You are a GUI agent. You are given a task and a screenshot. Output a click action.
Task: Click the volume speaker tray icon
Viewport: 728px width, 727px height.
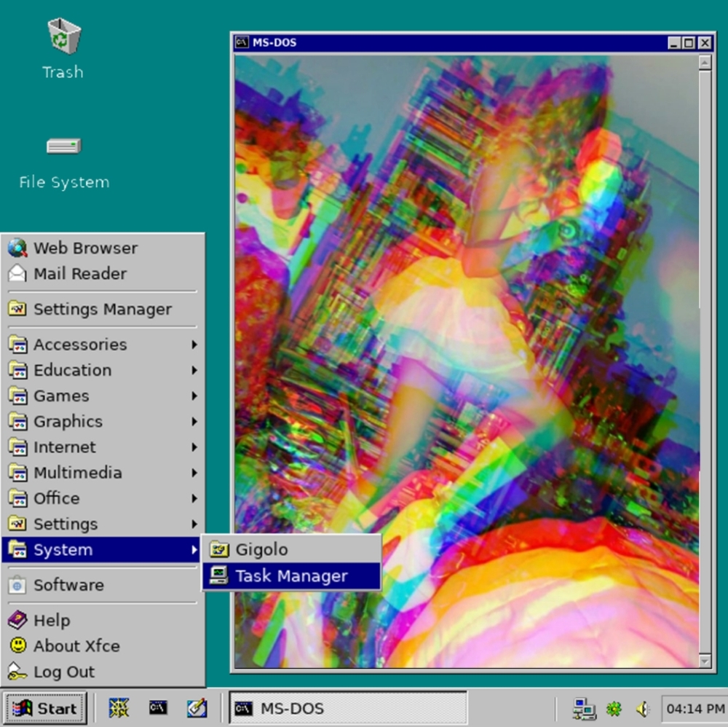pos(643,709)
